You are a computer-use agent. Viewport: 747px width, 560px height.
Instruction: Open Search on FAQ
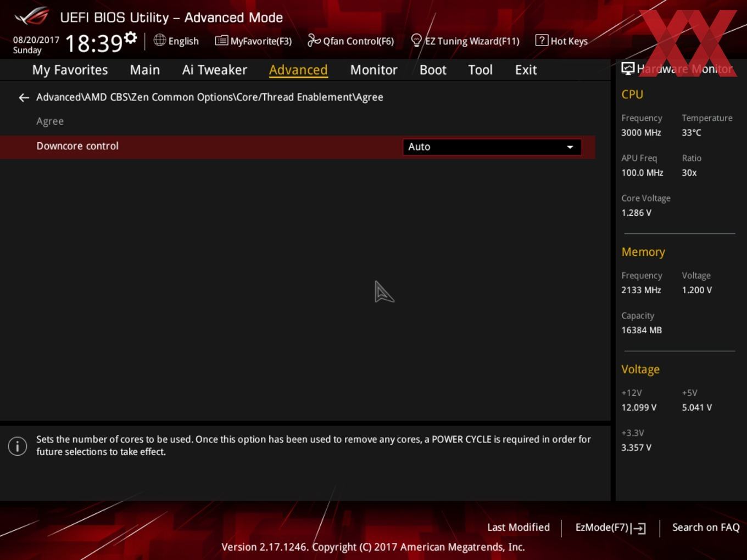[706, 528]
